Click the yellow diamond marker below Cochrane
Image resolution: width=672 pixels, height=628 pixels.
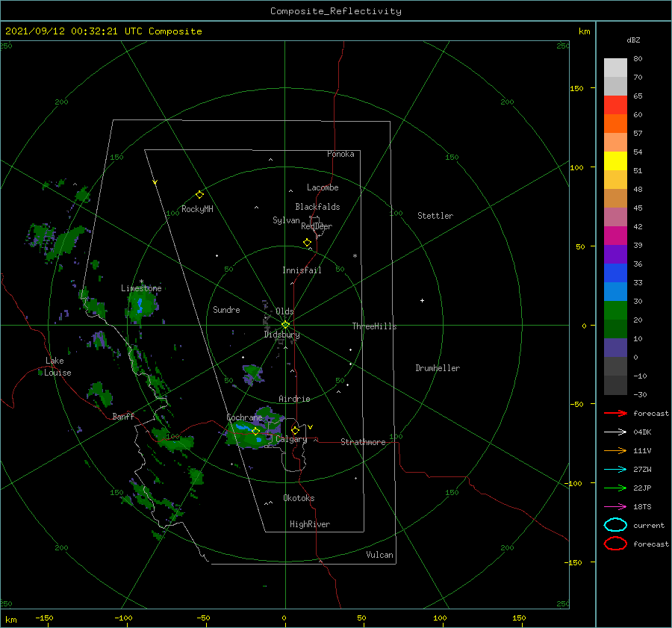(256, 432)
